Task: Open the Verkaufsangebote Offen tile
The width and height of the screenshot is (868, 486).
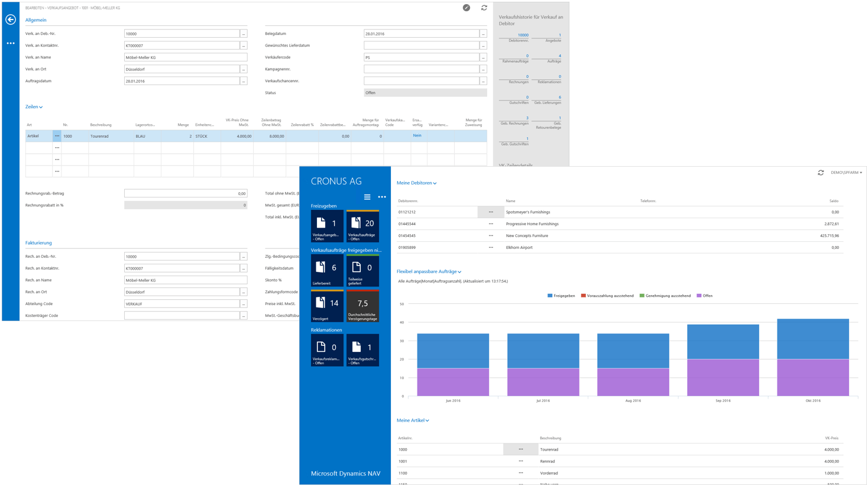Action: tap(327, 226)
